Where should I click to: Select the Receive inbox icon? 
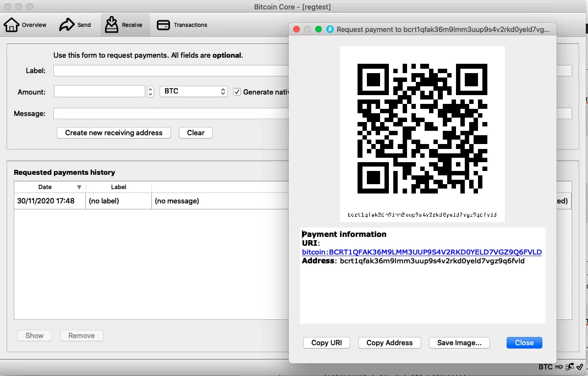pos(112,25)
